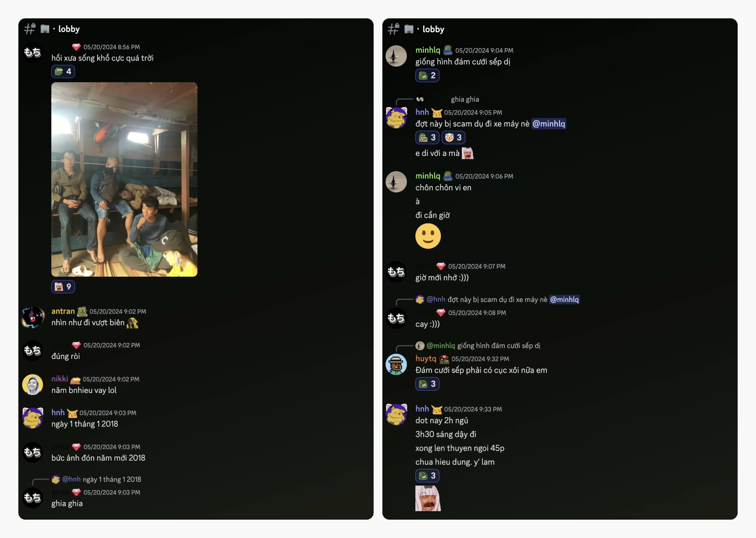
Task: Click the @minhlq mention in hnh's message
Action: pyautogui.click(x=549, y=124)
